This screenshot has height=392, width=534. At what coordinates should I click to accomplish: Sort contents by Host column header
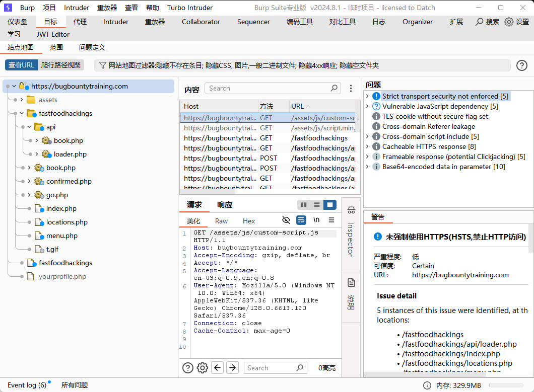click(219, 106)
